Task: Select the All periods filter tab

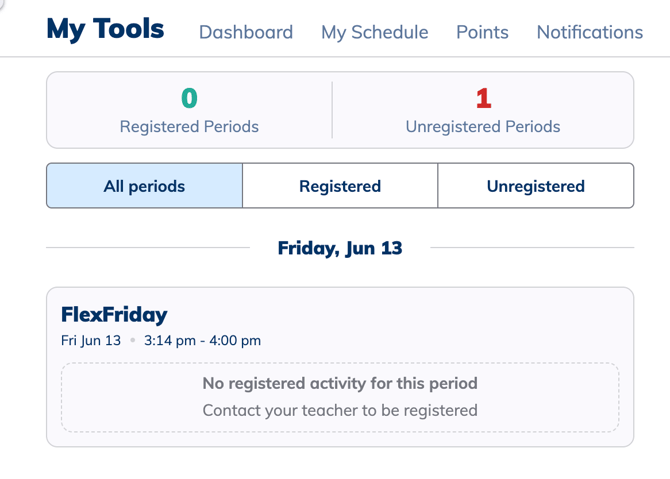Action: pos(144,186)
